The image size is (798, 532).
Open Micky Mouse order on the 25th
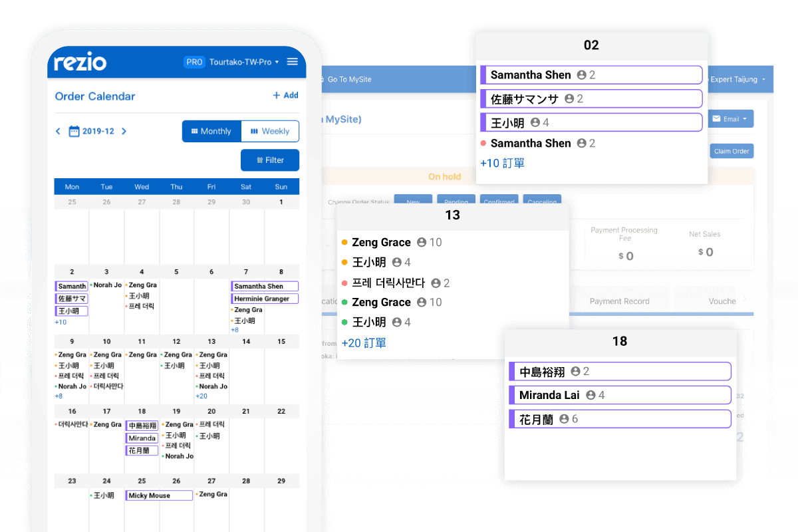(159, 495)
